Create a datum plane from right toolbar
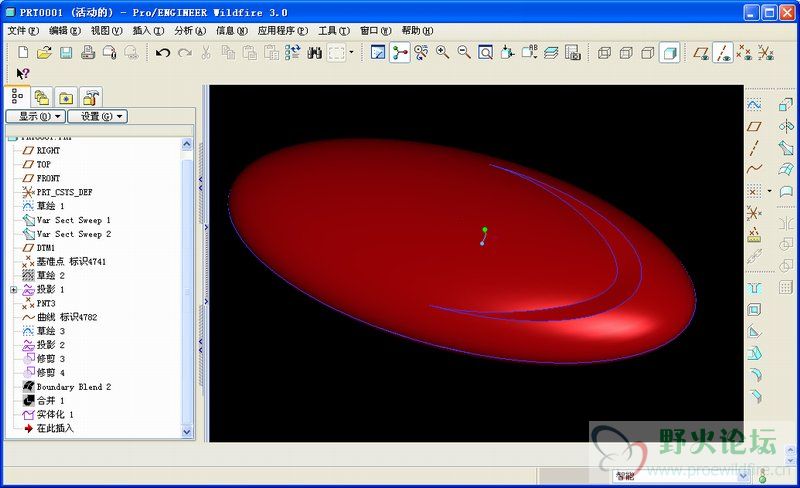800x488 pixels. [x=754, y=127]
